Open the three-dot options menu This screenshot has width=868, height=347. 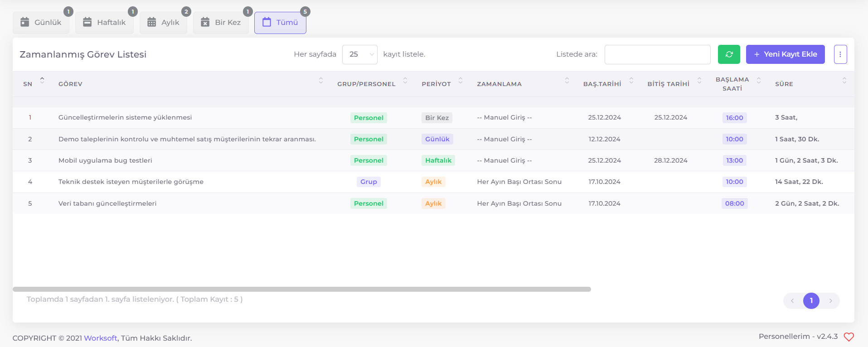(x=840, y=54)
